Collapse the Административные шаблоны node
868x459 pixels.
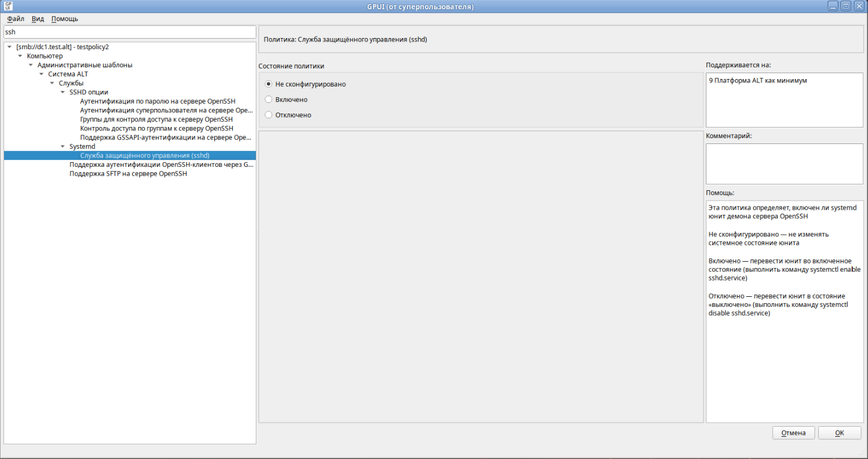coord(31,65)
